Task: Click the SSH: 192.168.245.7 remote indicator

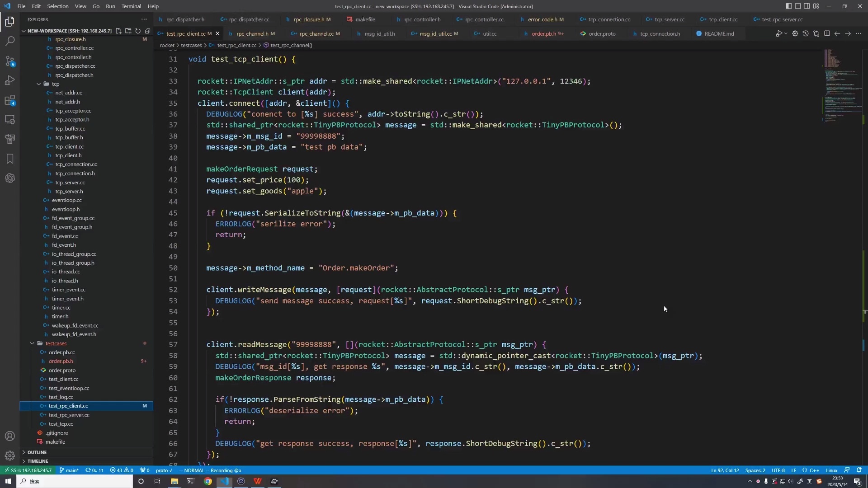Action: tap(28, 470)
